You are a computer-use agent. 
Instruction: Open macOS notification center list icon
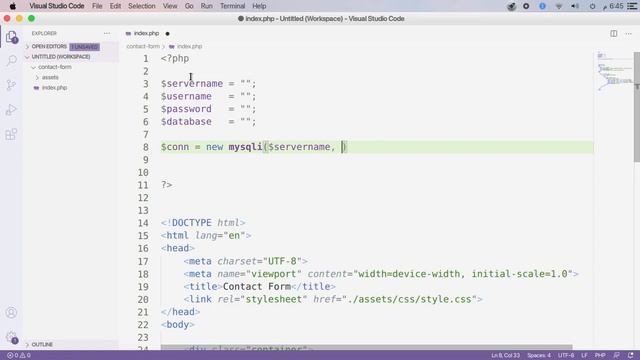[632, 6]
